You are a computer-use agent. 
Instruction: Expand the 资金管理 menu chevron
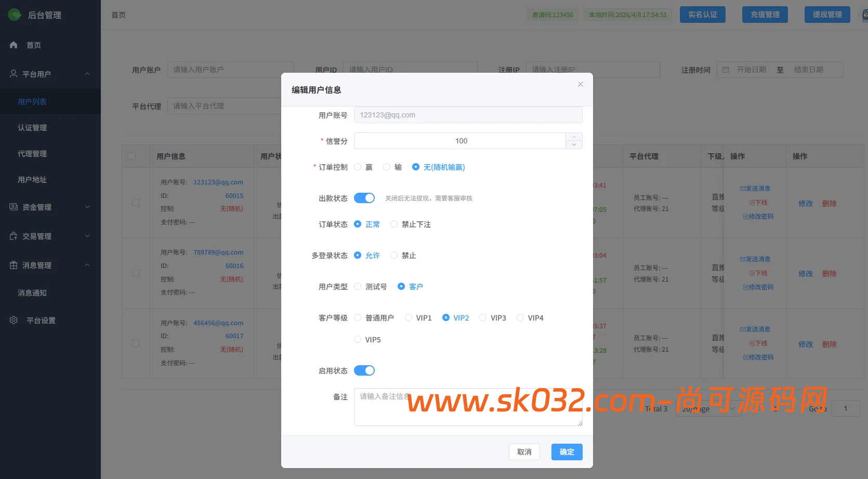(87, 207)
